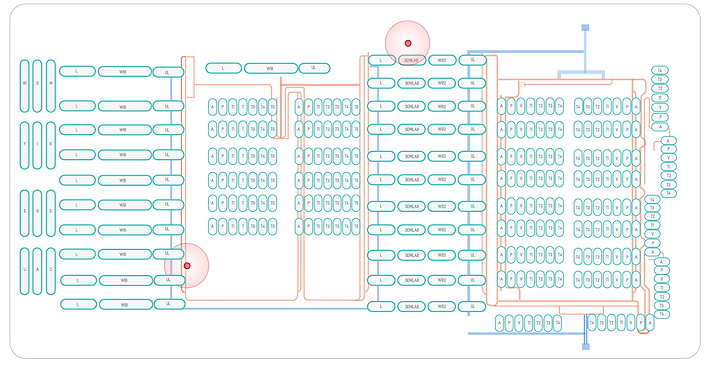Select the vertical E pill
706x371 pixels.
click(51, 213)
